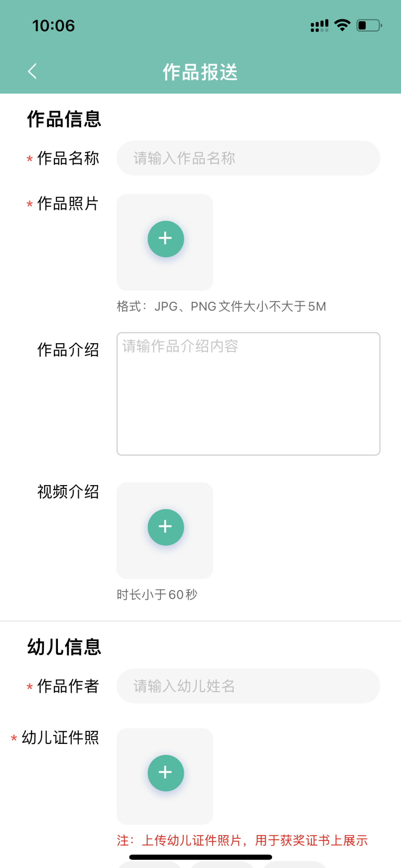Viewport: 401px width, 868px height.
Task: Tap the plus icon for 幼儿证件照
Action: tap(166, 773)
